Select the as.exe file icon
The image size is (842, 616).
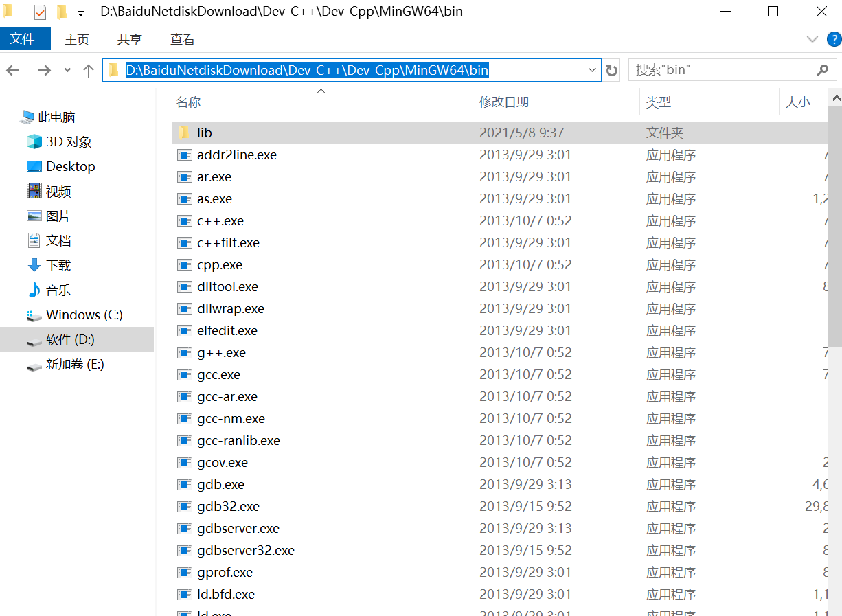coord(184,199)
